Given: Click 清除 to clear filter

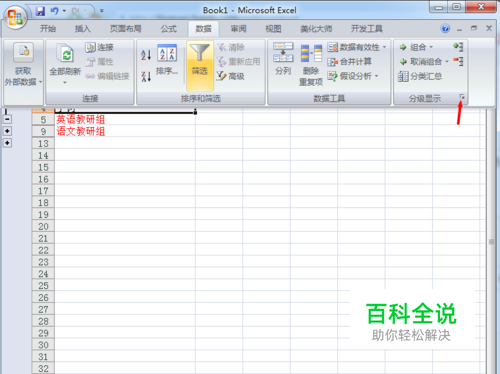Looking at the screenshot, I should click(x=231, y=47).
